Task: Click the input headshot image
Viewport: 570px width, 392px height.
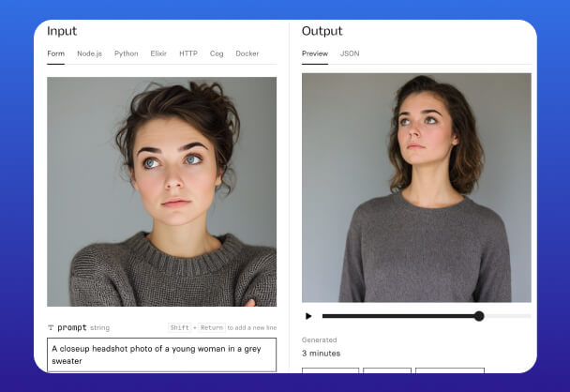Action: click(x=161, y=191)
